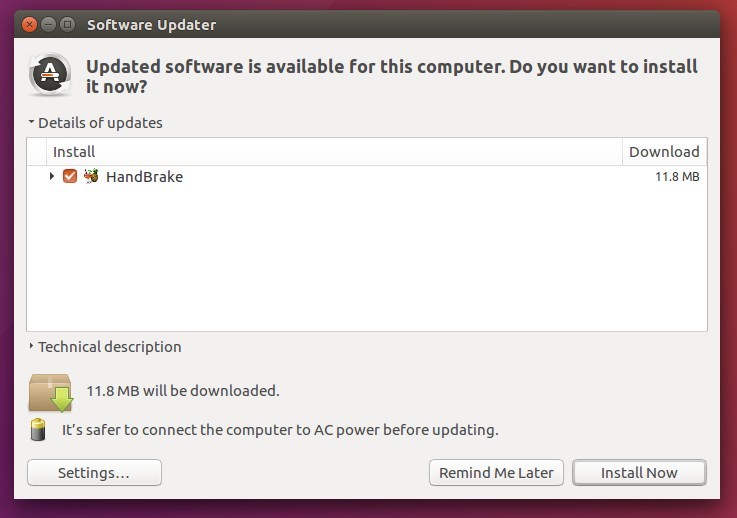The height and width of the screenshot is (518, 737).
Task: Start updates with Install Now
Action: (639, 472)
